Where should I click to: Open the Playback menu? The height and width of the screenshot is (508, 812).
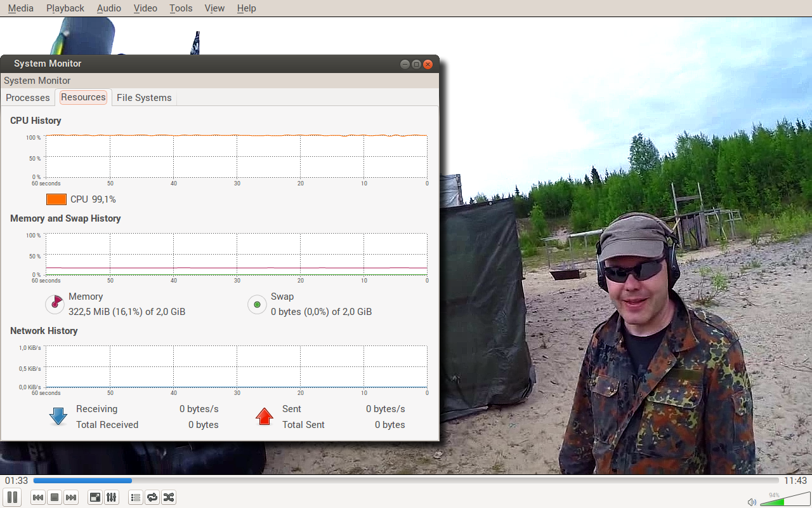click(x=65, y=8)
